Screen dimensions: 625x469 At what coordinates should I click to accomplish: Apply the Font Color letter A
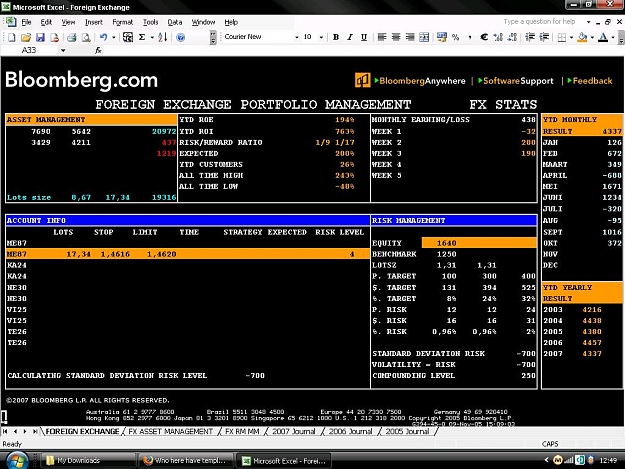click(x=603, y=37)
